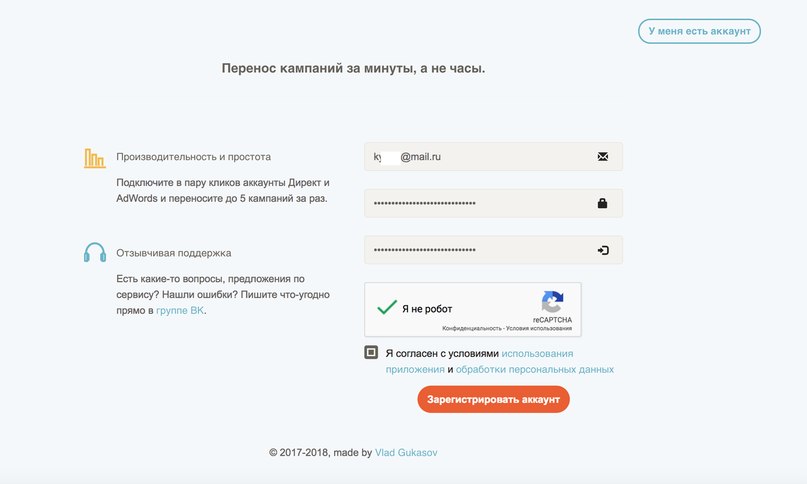Click the green reCAPTCHA checkmark

(x=387, y=307)
